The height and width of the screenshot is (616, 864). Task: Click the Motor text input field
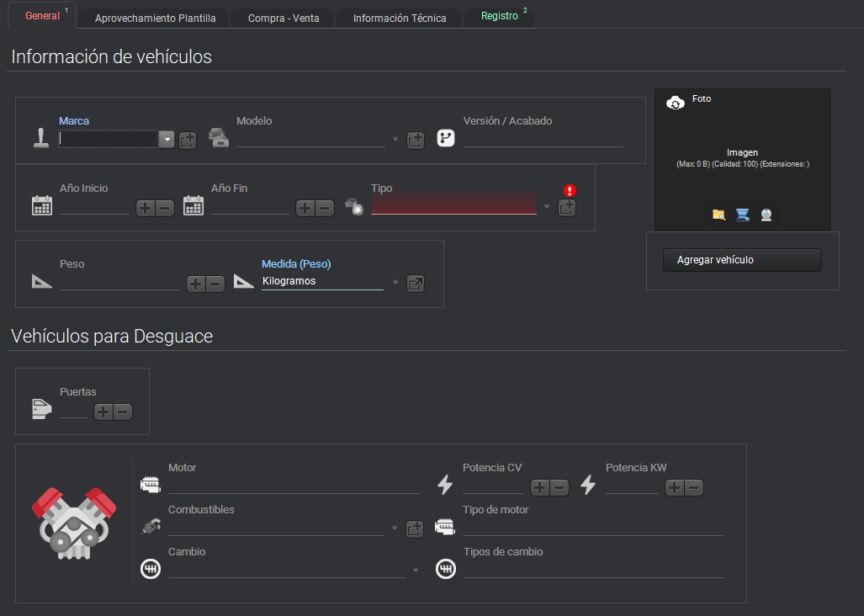[x=294, y=485]
